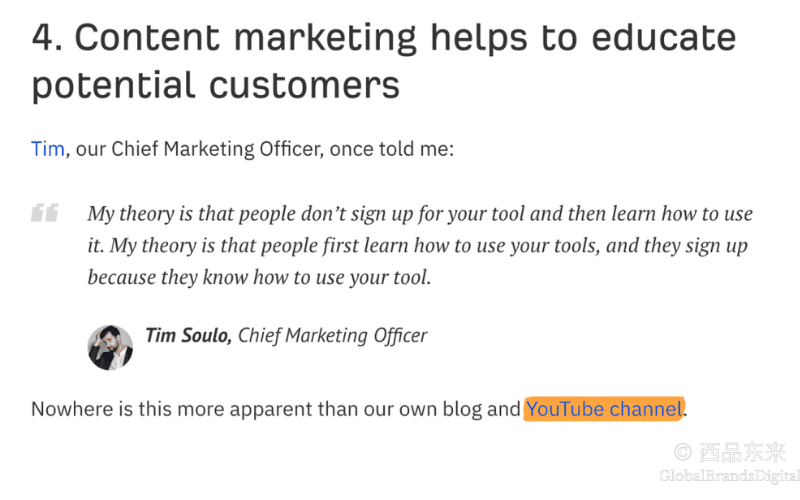Screen dimensions: 800x500
Task: Click the text "once told me:"
Action: pos(391,149)
